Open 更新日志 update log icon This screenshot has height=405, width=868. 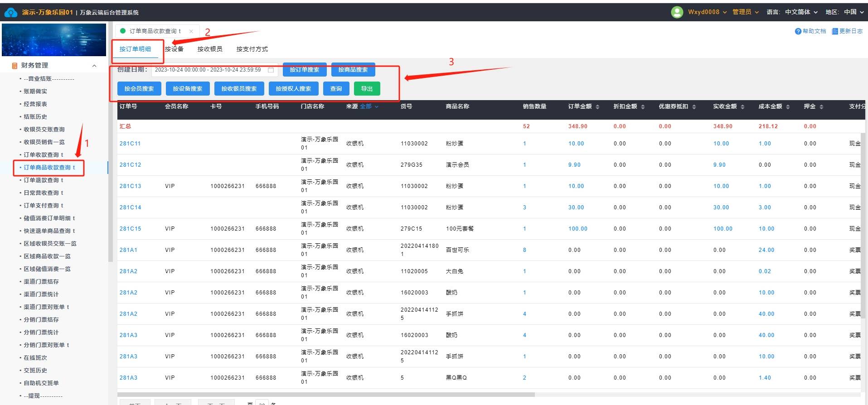[835, 31]
